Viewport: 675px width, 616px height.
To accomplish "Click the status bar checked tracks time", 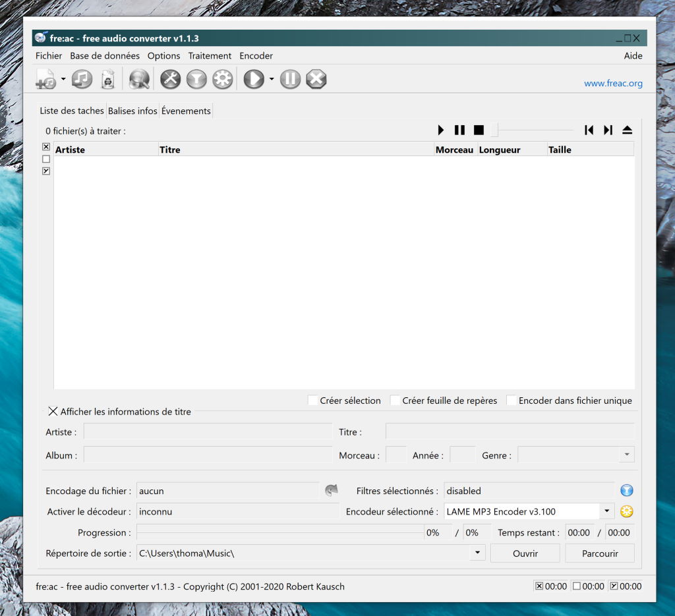I will pos(626,586).
